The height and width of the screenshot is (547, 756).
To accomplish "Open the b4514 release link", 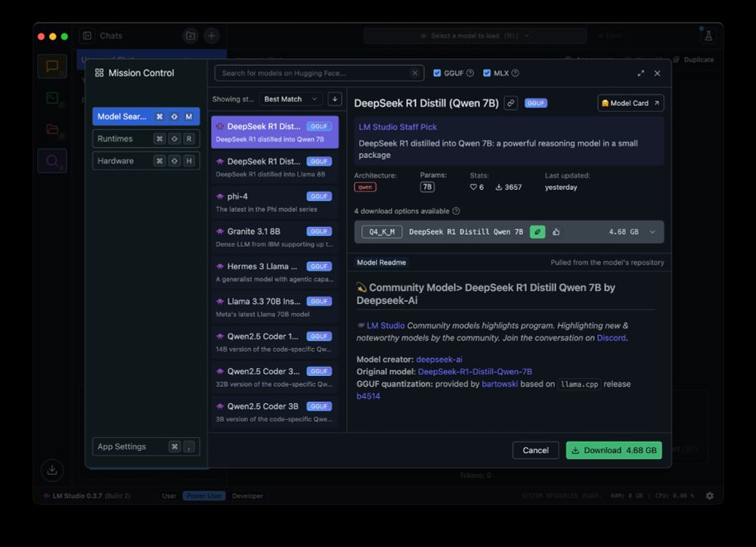I will click(368, 396).
